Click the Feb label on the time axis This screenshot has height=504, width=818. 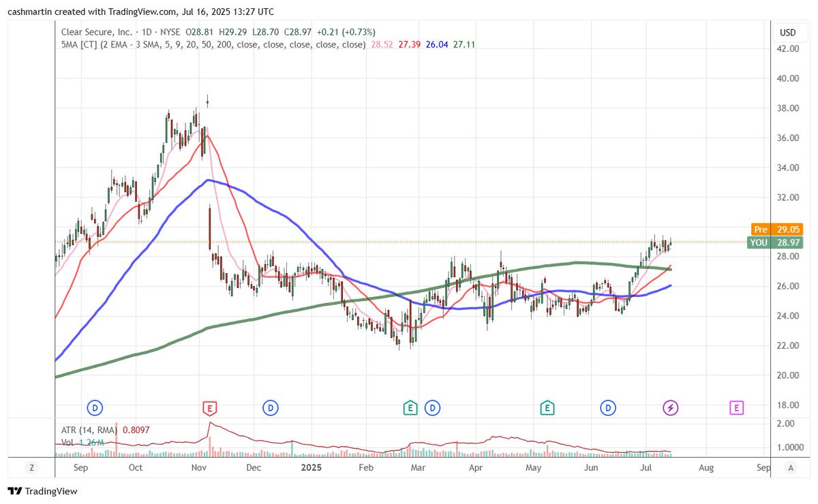pos(366,468)
